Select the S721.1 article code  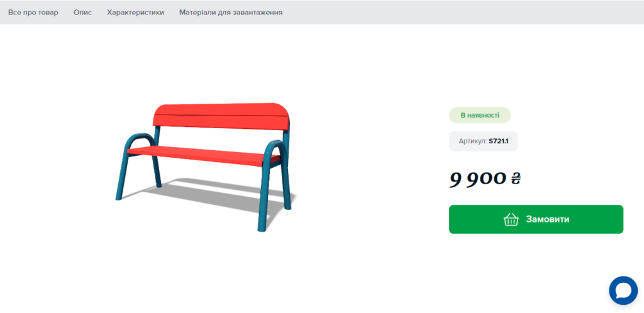(499, 141)
